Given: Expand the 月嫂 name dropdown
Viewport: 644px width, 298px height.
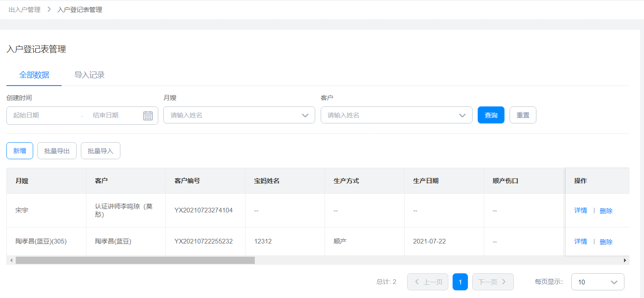Looking at the screenshot, I should pyautogui.click(x=305, y=115).
